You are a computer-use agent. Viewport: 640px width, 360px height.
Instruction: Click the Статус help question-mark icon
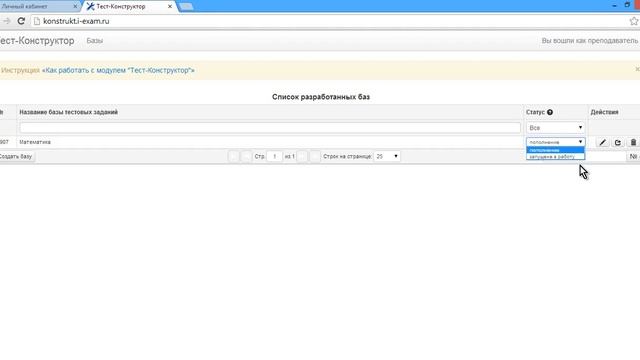point(550,112)
